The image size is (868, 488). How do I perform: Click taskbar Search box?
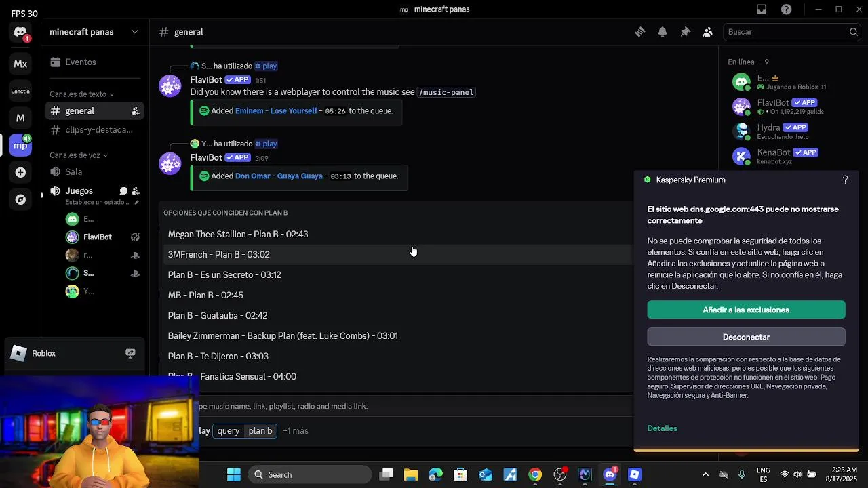pyautogui.click(x=310, y=474)
